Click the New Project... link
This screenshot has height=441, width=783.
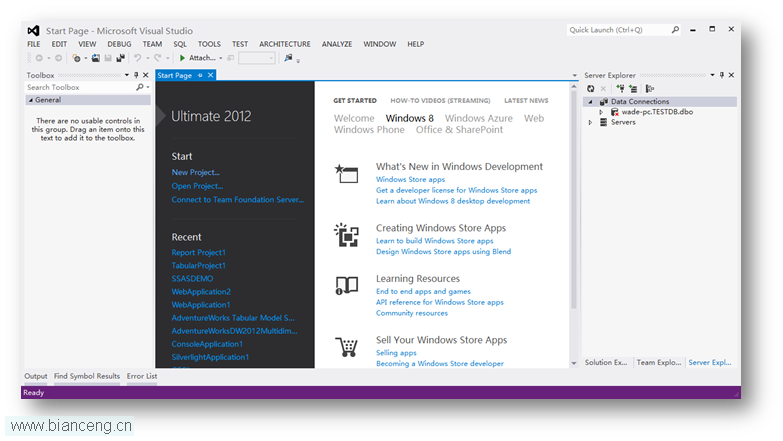tap(196, 172)
